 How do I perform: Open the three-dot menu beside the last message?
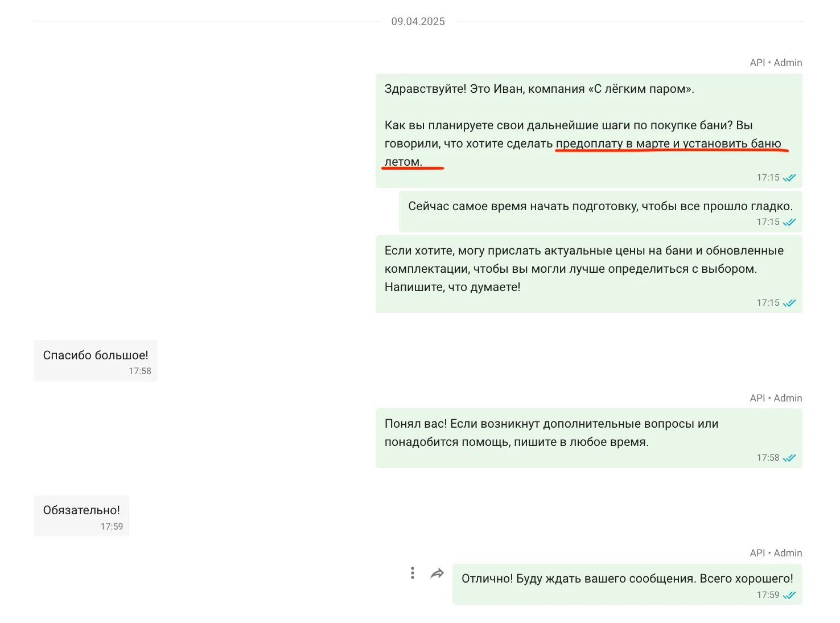tap(413, 573)
